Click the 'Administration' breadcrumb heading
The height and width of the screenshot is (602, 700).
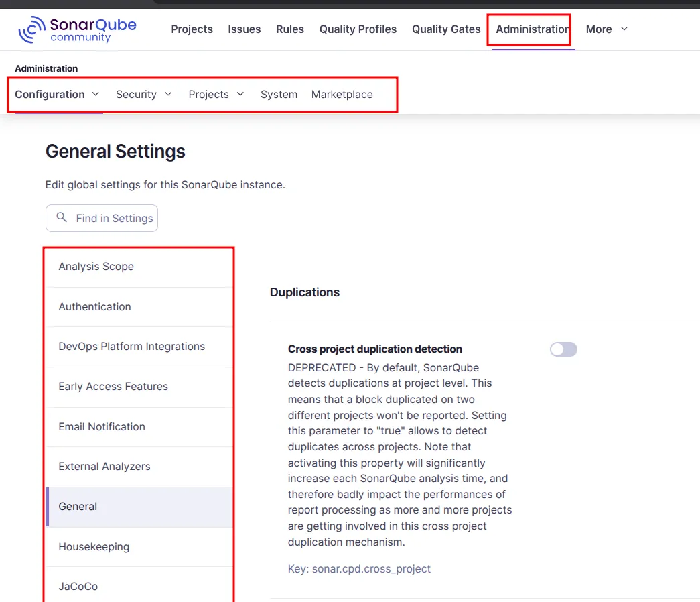pyautogui.click(x=46, y=69)
